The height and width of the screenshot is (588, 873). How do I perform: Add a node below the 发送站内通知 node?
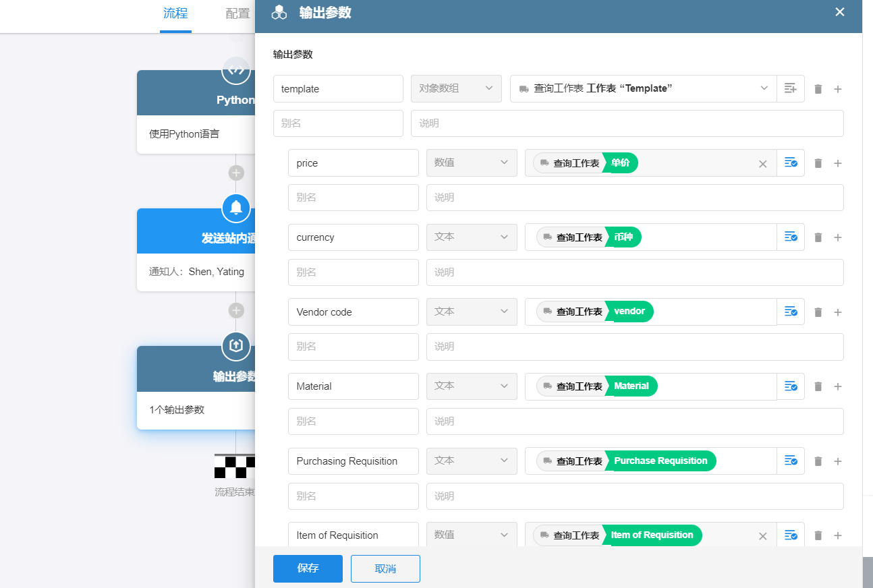click(236, 310)
